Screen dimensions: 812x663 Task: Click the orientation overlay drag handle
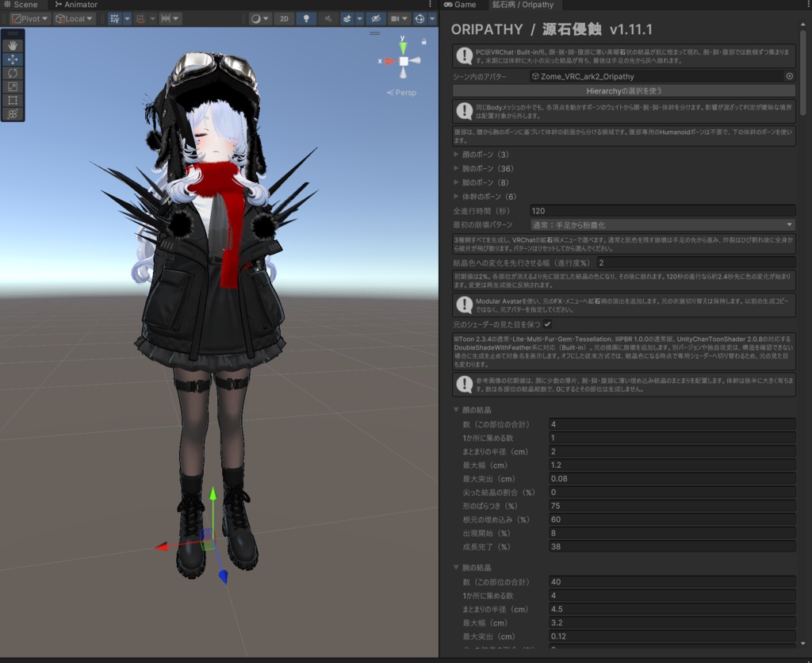coord(374,33)
